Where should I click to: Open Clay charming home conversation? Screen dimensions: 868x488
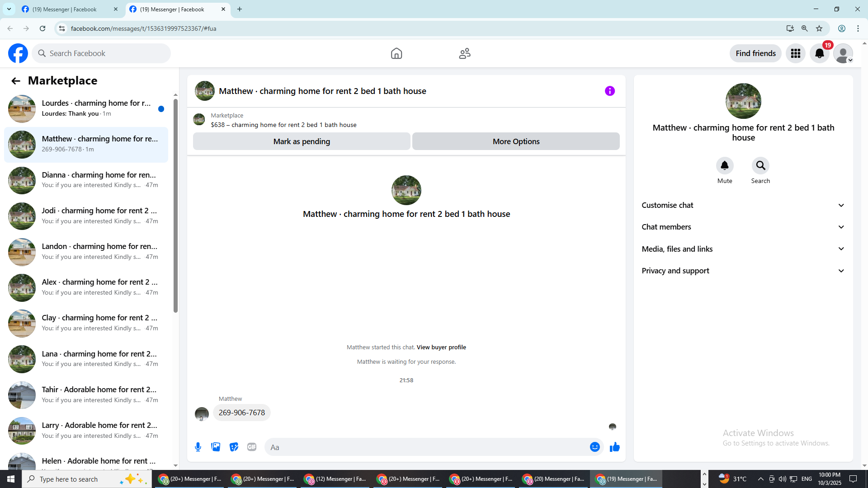[x=86, y=323]
